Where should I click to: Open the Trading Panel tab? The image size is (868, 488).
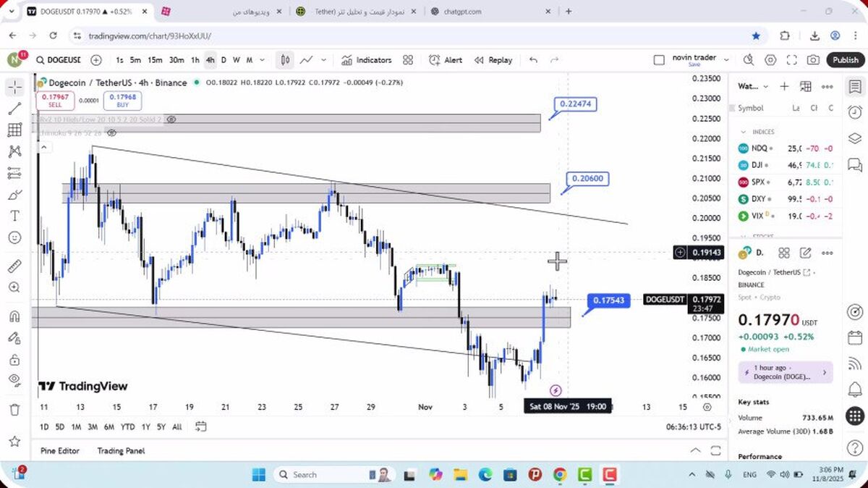[x=121, y=450]
